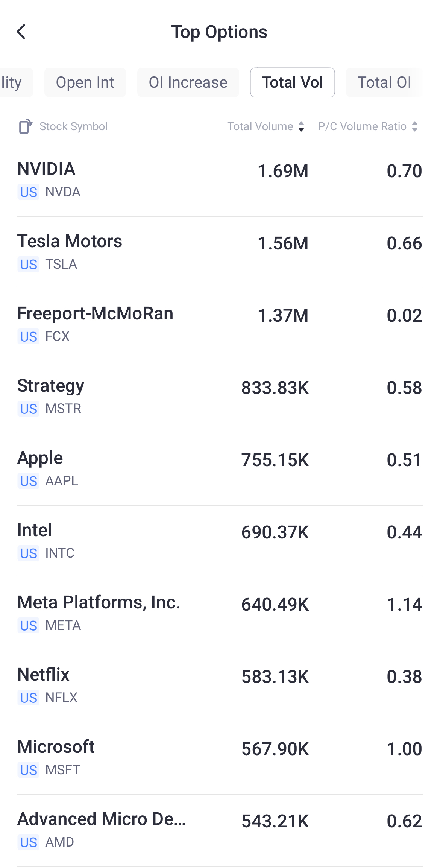The width and height of the screenshot is (440, 868).
Task: Select the partially hidden leftmost tab
Action: (x=14, y=82)
